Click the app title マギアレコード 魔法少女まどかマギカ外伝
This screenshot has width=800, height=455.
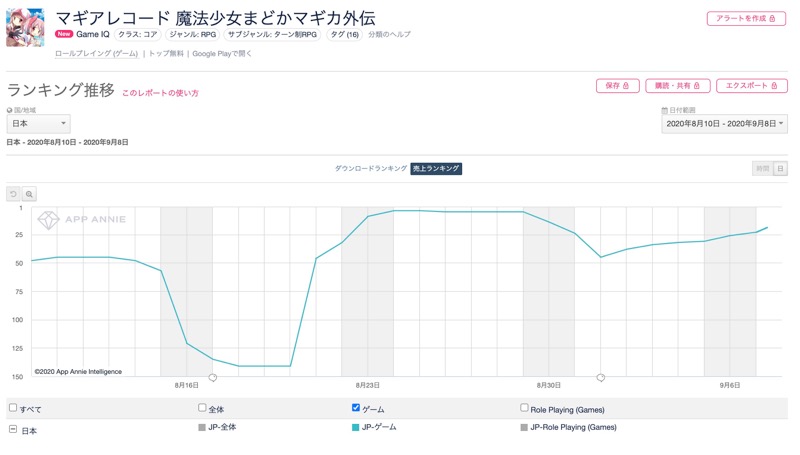215,18
